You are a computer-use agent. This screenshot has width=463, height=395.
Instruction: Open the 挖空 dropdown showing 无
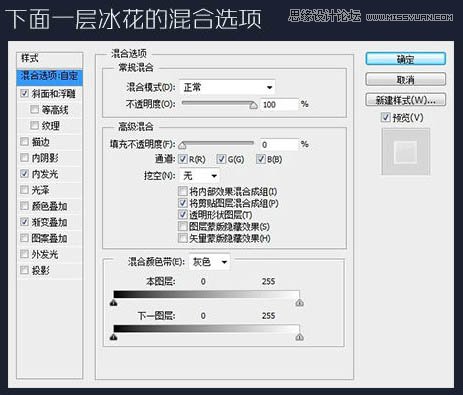point(199,175)
